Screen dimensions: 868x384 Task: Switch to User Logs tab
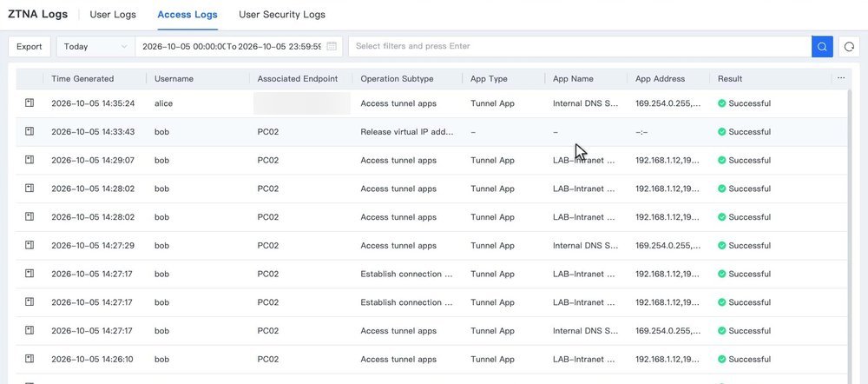[x=113, y=15]
